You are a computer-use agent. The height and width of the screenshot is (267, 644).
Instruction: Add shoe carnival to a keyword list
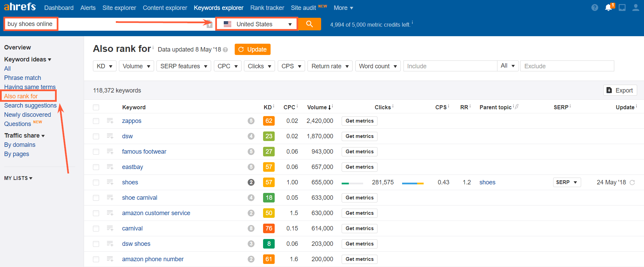click(110, 198)
